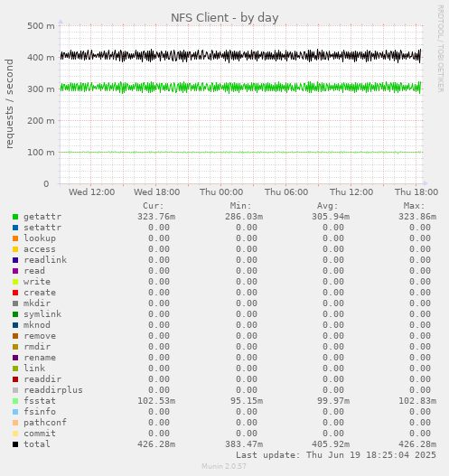Click the RRDTOOL / TOBI OETIKER watermark

440,49
